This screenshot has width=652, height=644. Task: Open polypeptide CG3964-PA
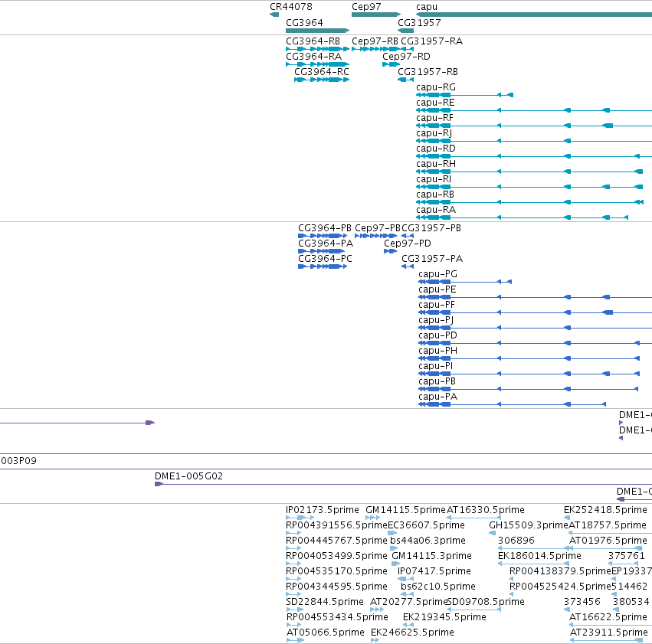[321, 251]
